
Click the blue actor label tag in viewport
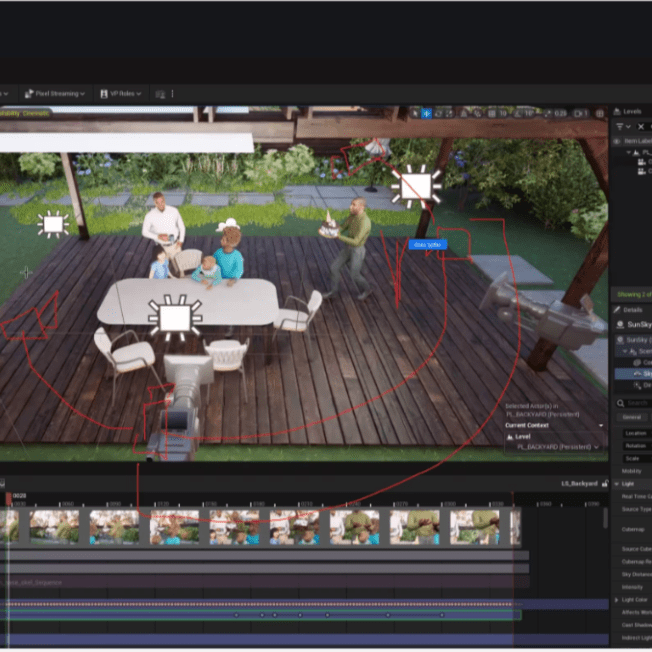(428, 244)
